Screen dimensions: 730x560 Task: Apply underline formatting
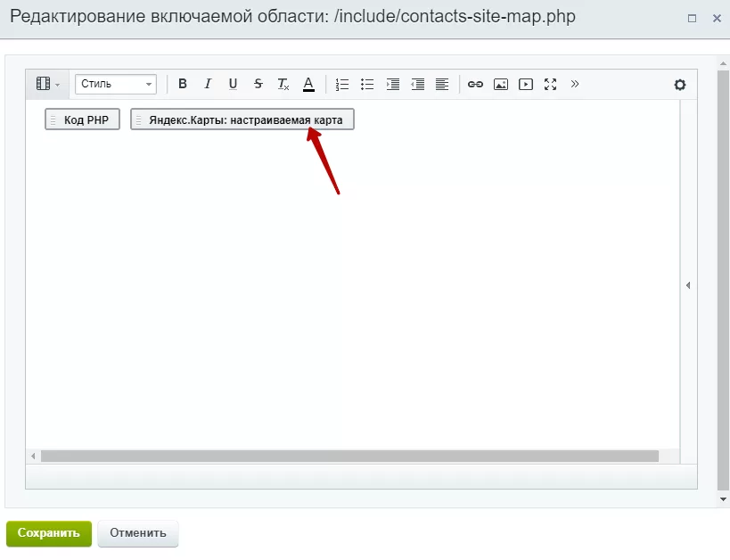[233, 84]
